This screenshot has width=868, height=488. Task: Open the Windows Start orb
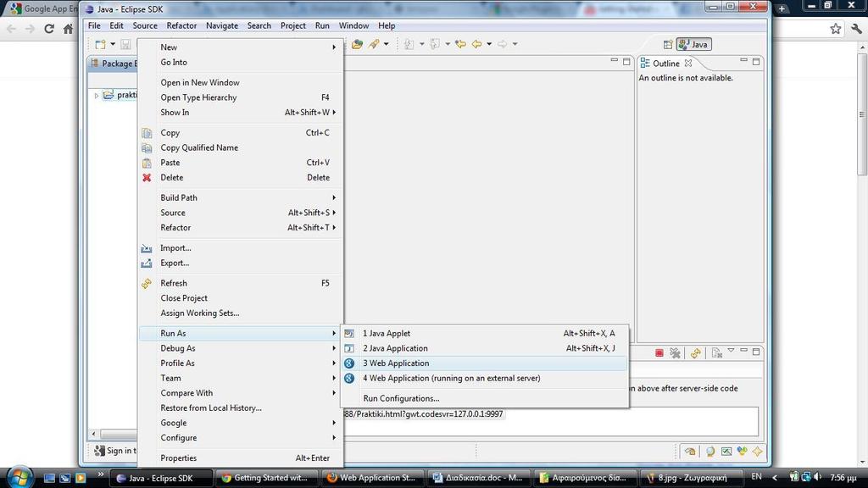[20, 478]
